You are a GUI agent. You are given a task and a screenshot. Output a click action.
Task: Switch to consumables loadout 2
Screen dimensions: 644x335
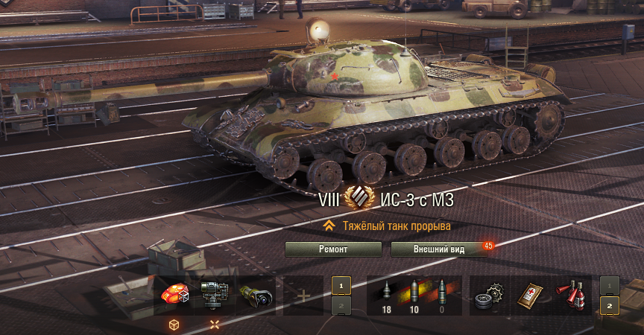pyautogui.click(x=610, y=306)
